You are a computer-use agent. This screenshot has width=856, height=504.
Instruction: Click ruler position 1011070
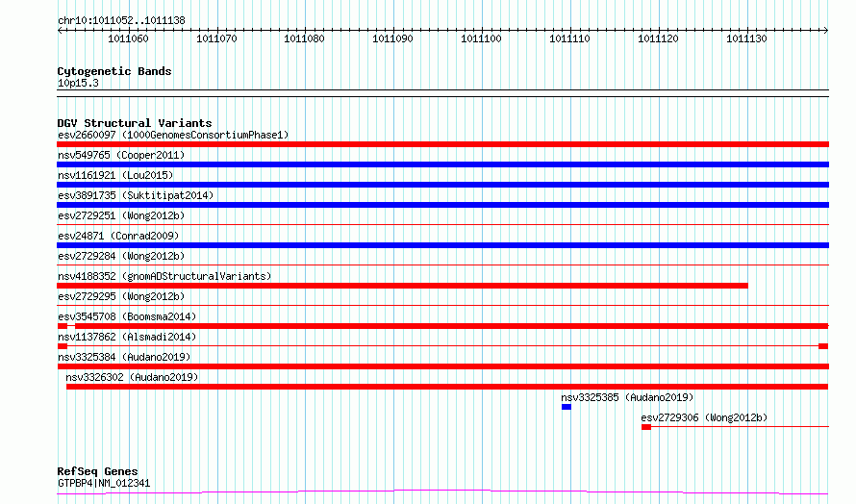click(216, 38)
